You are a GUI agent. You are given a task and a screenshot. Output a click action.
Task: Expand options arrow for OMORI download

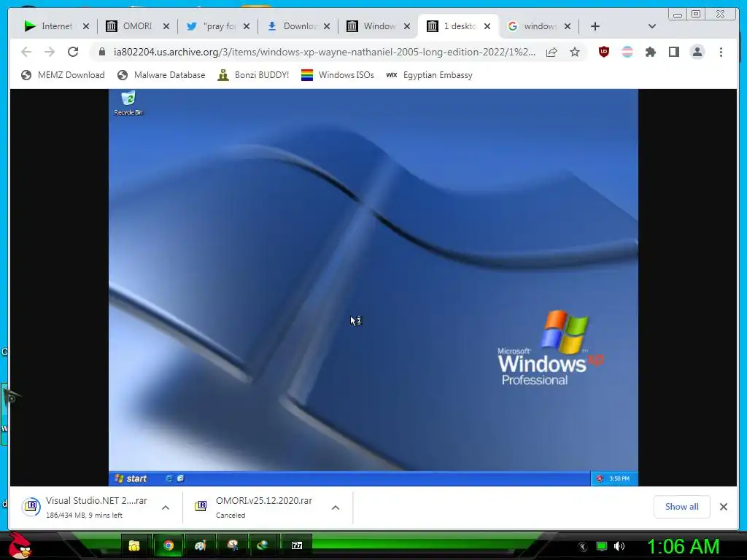point(336,507)
